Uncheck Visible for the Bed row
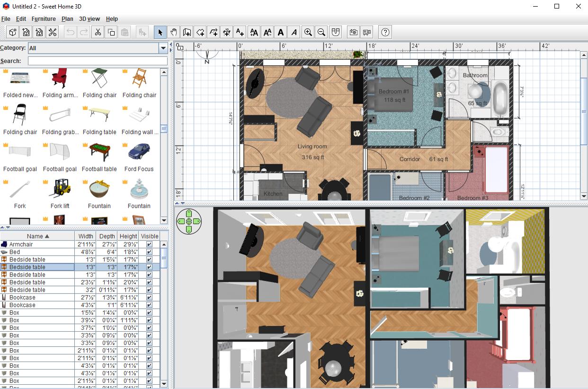Viewport: 588px width, 389px height. coord(149,252)
